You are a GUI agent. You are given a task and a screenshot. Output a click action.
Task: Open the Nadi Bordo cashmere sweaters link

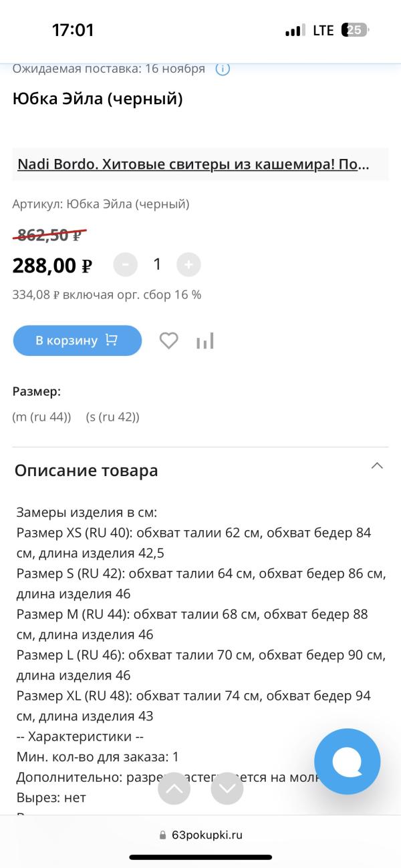[x=193, y=164]
